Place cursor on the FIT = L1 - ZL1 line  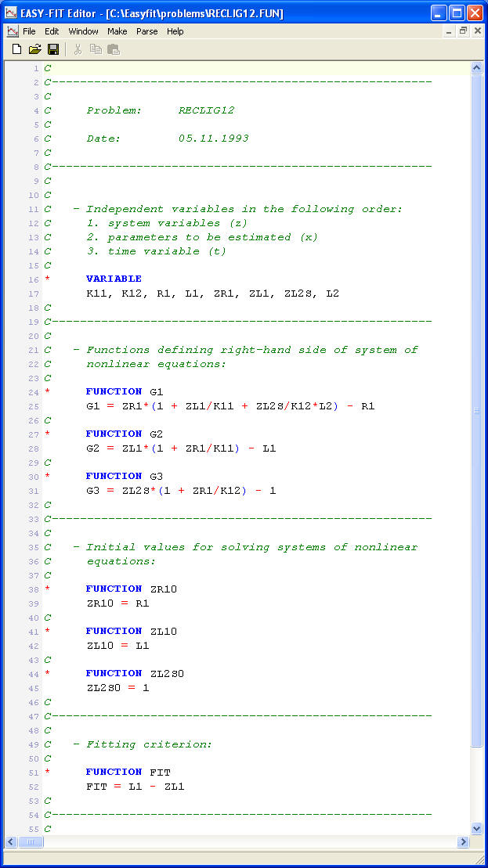pyautogui.click(x=136, y=787)
